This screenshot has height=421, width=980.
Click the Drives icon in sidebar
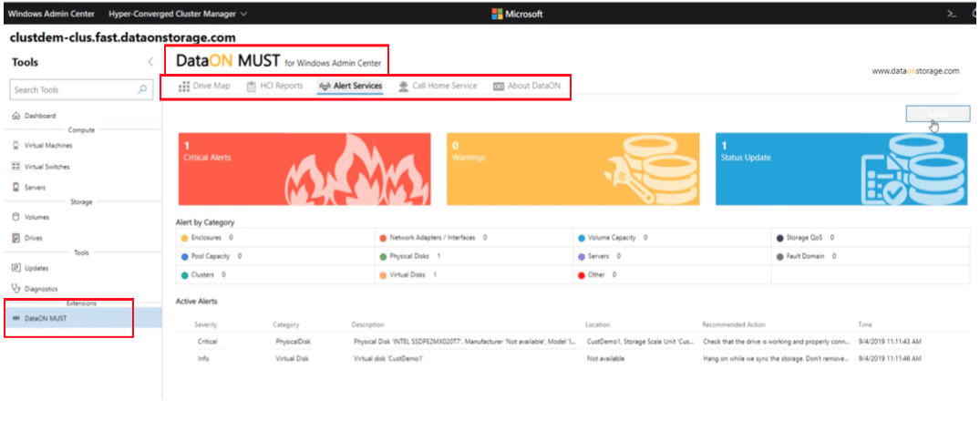pos(16,238)
